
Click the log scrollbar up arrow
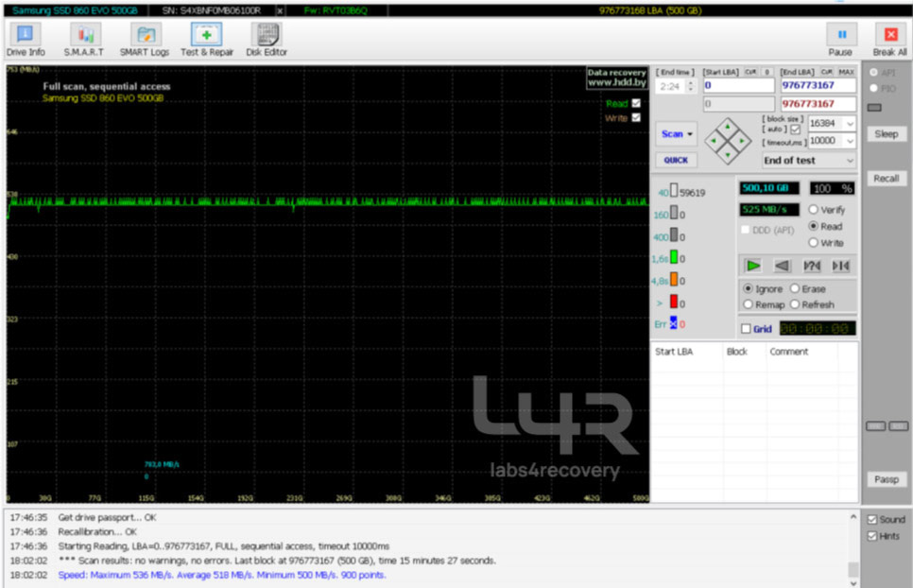point(853,516)
